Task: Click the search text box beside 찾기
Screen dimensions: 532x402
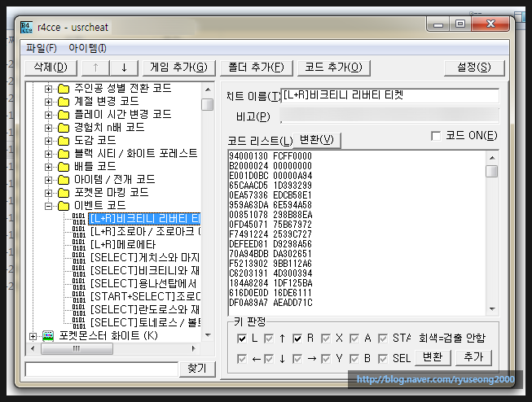Action: point(102,369)
